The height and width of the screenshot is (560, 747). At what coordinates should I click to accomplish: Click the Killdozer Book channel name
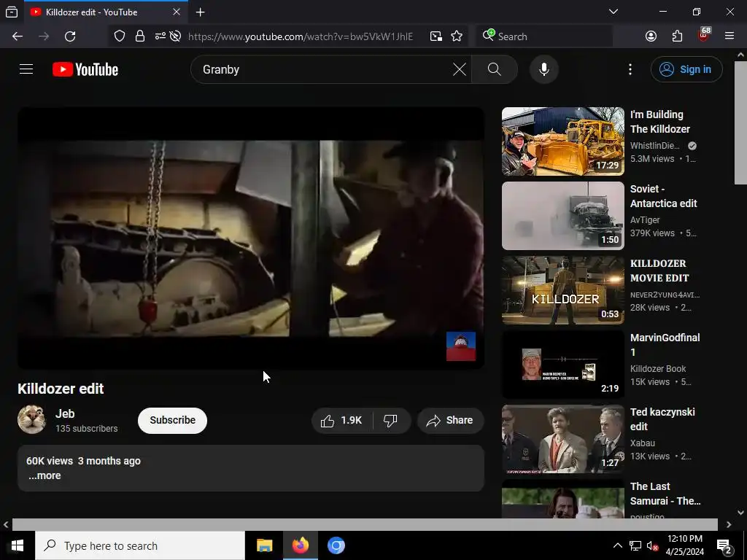pos(658,368)
